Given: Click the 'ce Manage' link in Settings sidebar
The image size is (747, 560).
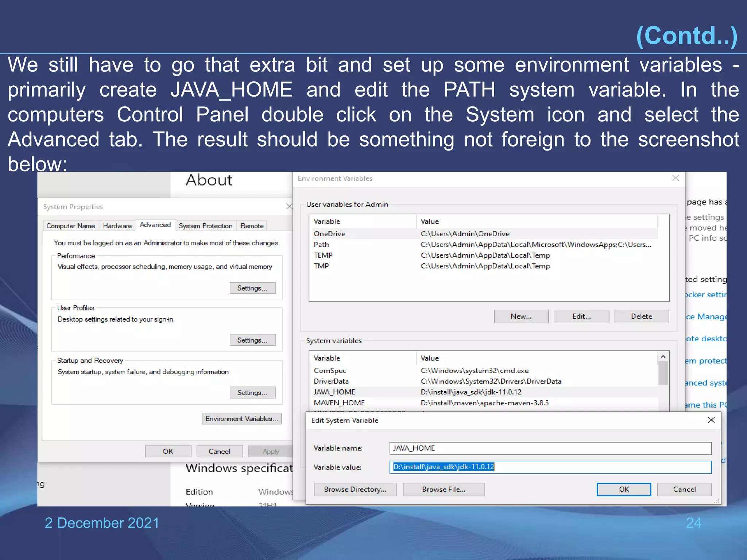Looking at the screenshot, I should [706, 316].
